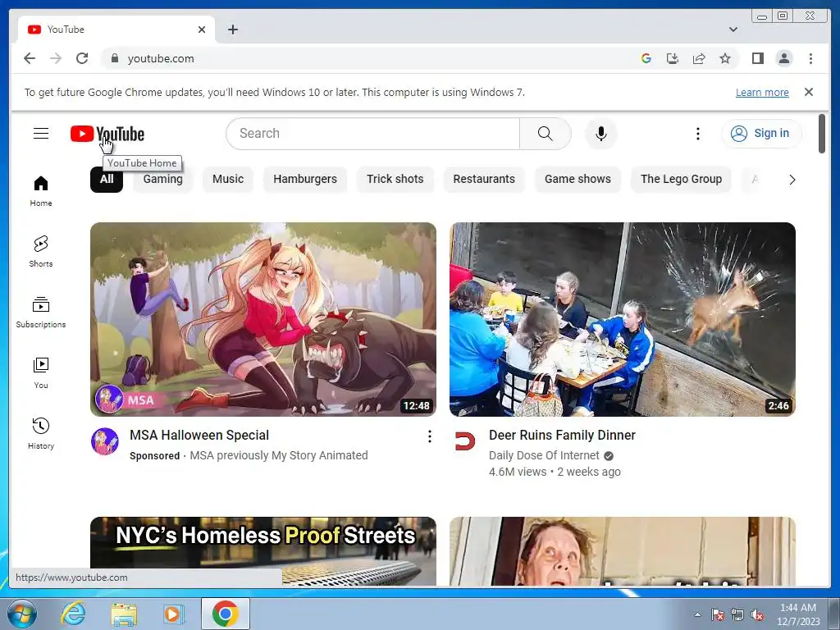
Task: Open Shorts in the sidebar
Action: tap(41, 251)
